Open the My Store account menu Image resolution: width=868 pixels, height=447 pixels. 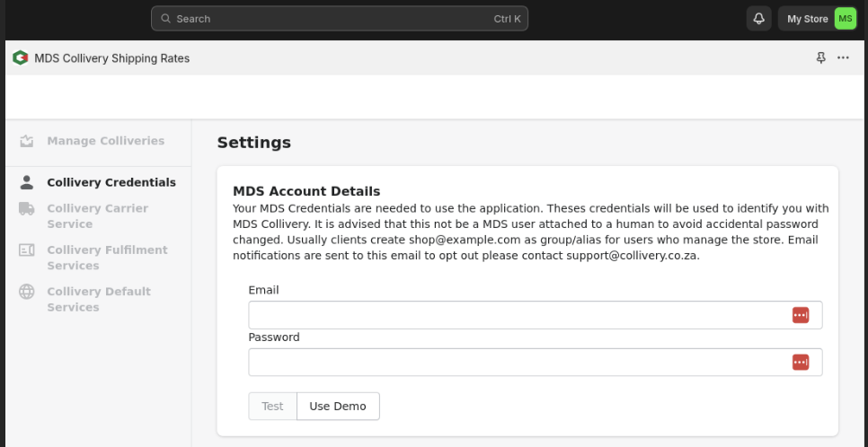(807, 19)
